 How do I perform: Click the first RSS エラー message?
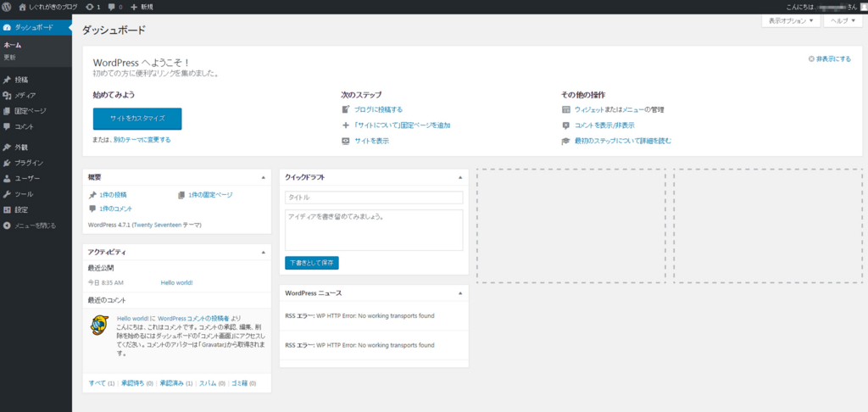coord(359,315)
